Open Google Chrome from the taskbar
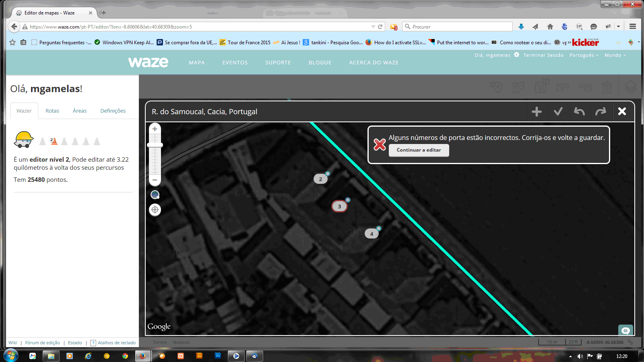Screen dimensions: 644x362 pos(125,356)
